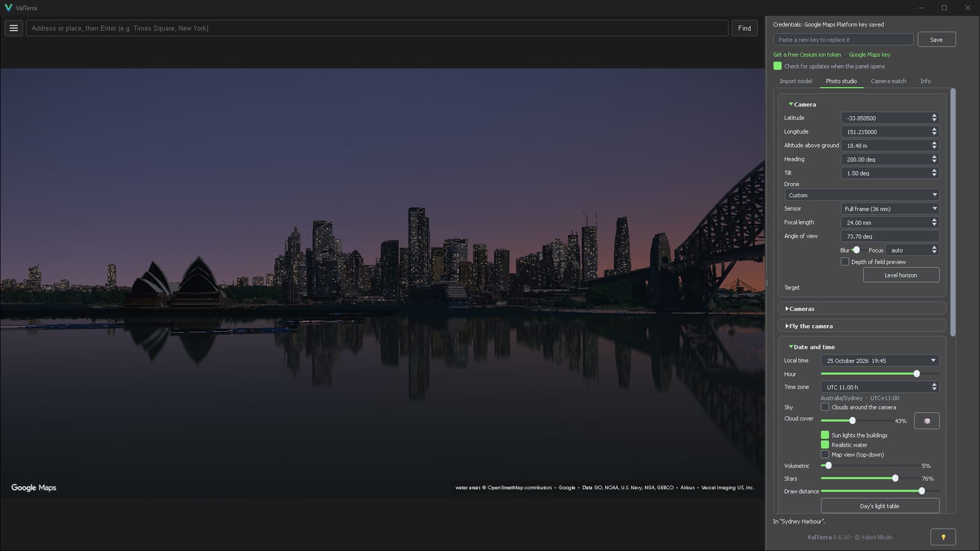Open Day's light table

point(880,506)
